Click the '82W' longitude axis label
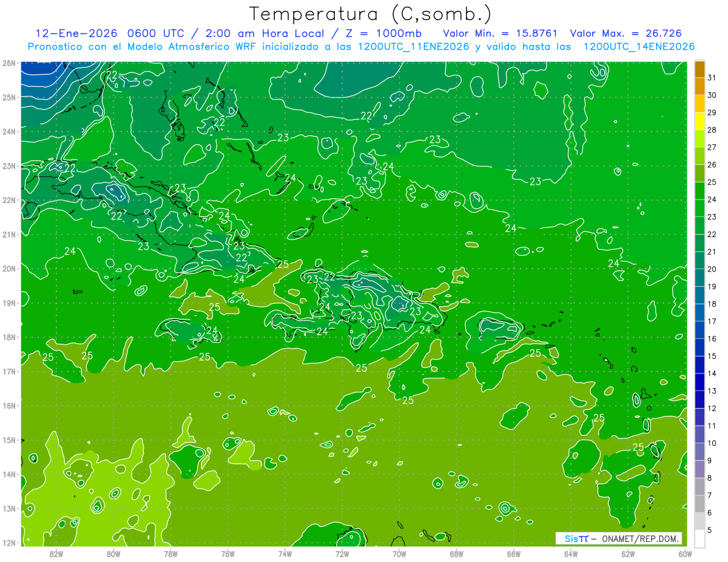Viewport: 728px width, 562px height. click(x=56, y=554)
